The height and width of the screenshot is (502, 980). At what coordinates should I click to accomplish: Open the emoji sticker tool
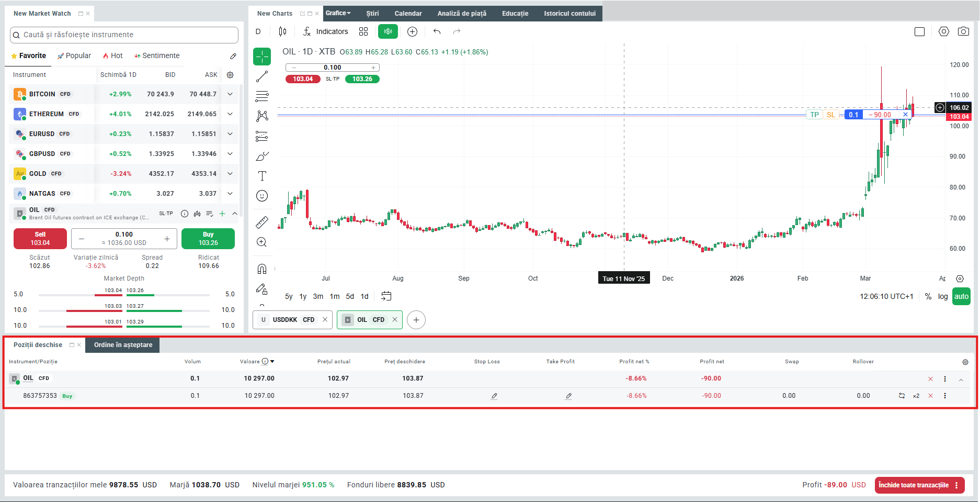click(262, 196)
